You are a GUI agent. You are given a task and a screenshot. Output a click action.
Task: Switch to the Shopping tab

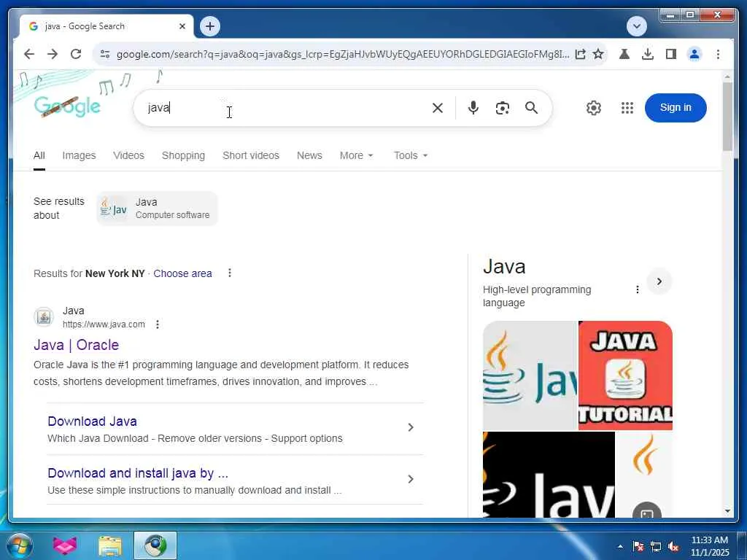pyautogui.click(x=183, y=156)
